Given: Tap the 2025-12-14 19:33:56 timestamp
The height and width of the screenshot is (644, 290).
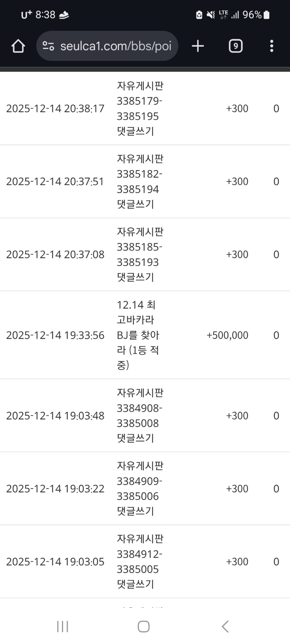Looking at the screenshot, I should click(x=55, y=335).
